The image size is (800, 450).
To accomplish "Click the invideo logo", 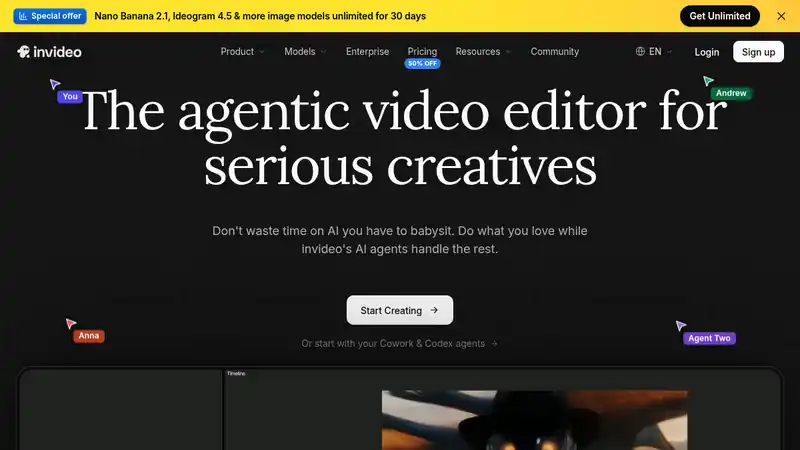I will tap(49, 52).
